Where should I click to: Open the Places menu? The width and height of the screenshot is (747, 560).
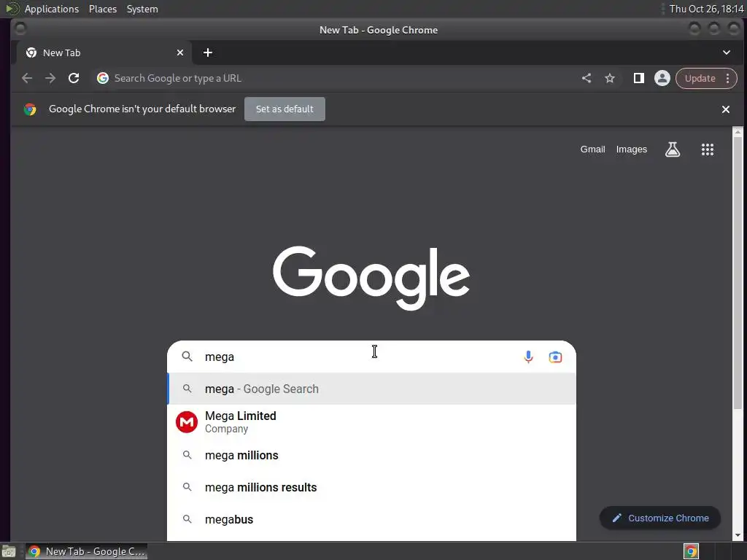click(x=102, y=9)
